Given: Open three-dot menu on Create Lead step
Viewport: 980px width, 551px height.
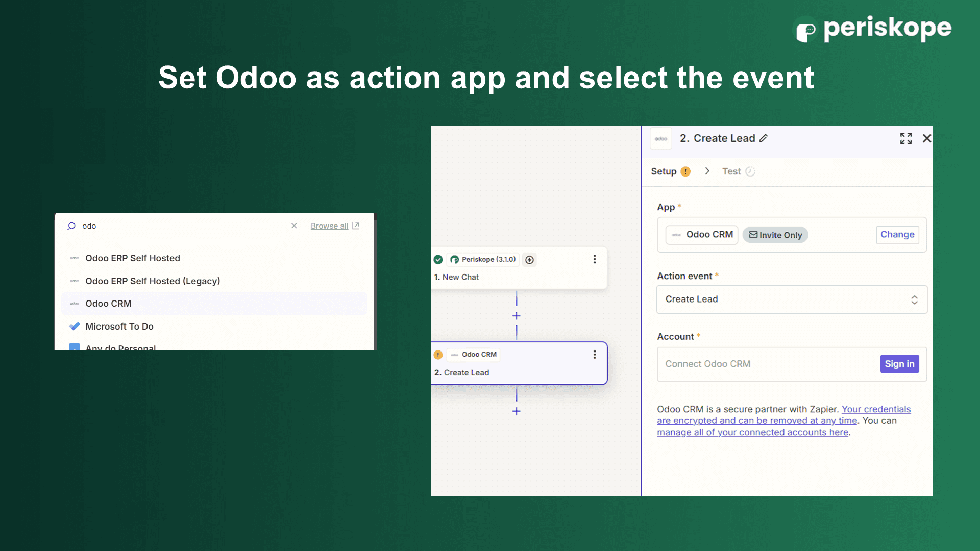Looking at the screenshot, I should 594,355.
